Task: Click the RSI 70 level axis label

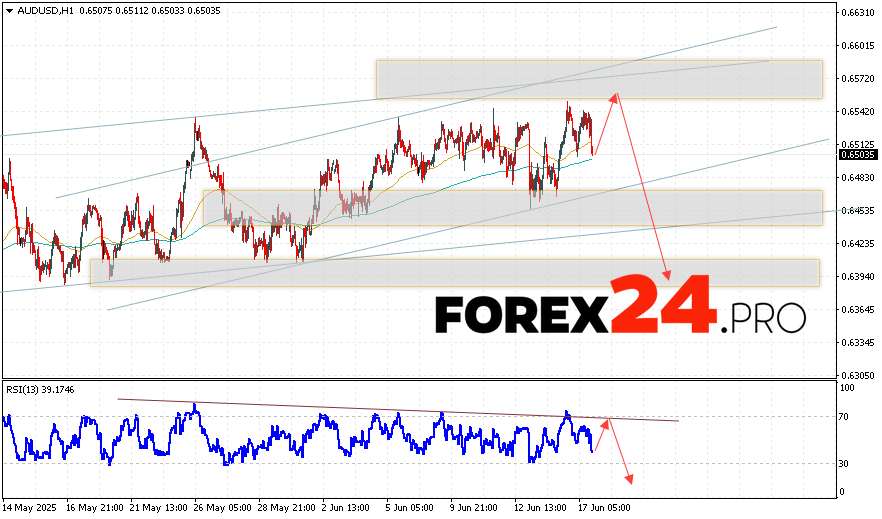Action: [x=845, y=416]
